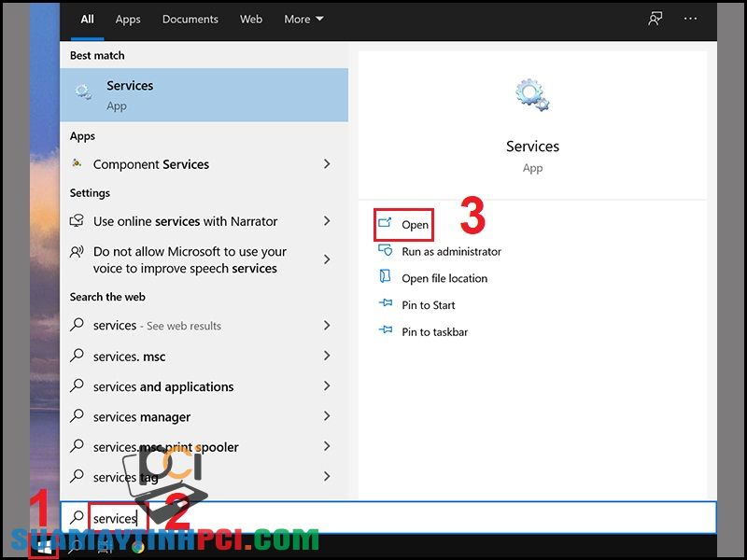Screen dimensions: 747x560
Task: Expand chevron for services web results
Action: coord(327,325)
